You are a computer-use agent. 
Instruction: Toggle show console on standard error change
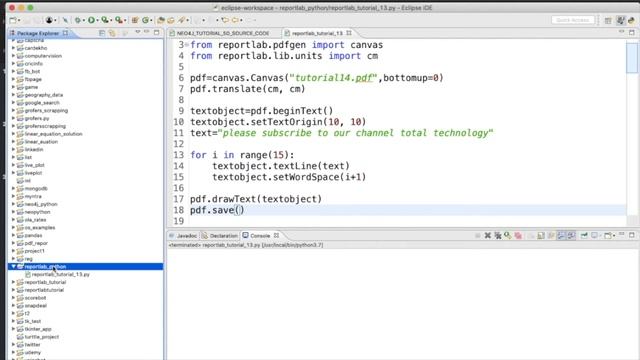[571, 236]
